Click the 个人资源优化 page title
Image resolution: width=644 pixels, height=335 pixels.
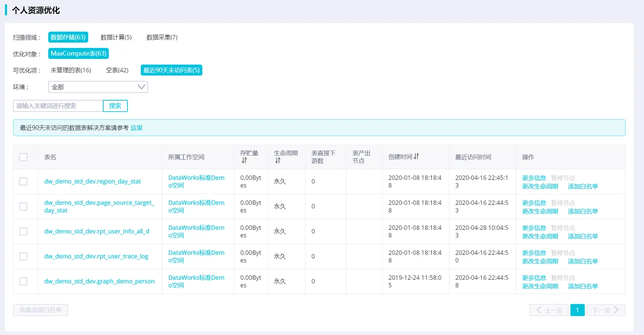pos(36,10)
